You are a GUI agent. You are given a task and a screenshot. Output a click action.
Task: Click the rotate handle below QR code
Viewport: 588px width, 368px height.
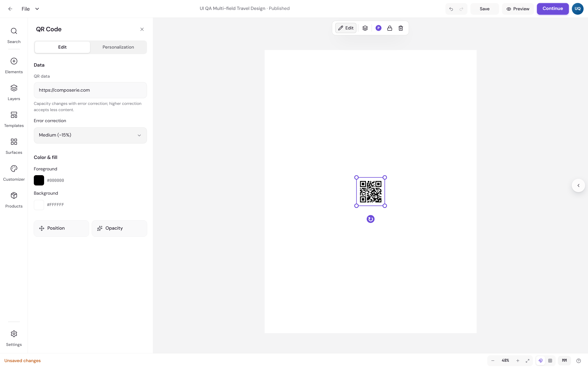[x=370, y=219]
